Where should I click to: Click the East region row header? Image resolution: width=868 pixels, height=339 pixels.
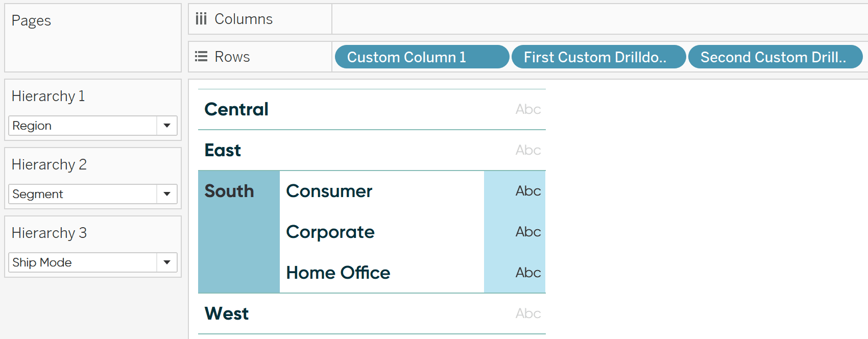click(223, 150)
